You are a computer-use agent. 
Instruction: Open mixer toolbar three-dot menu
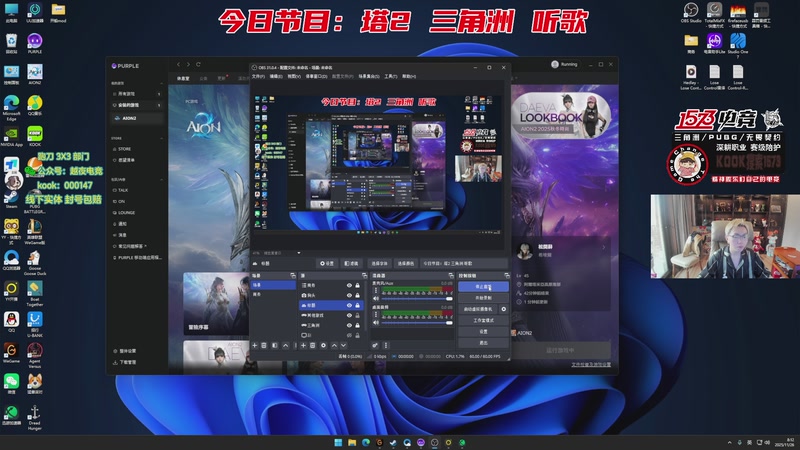click(x=385, y=345)
